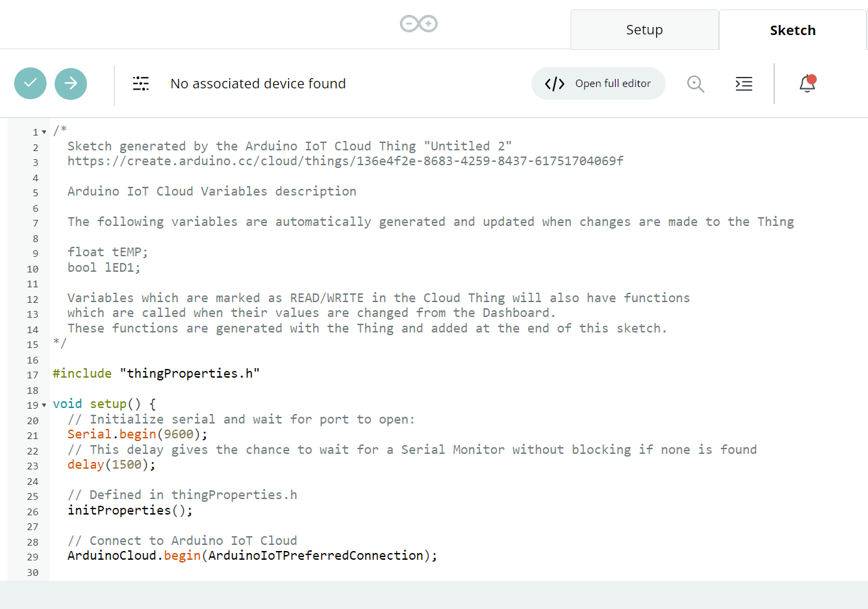Click 'These functions are generated' comment line
The image size is (868, 609).
tap(368, 328)
